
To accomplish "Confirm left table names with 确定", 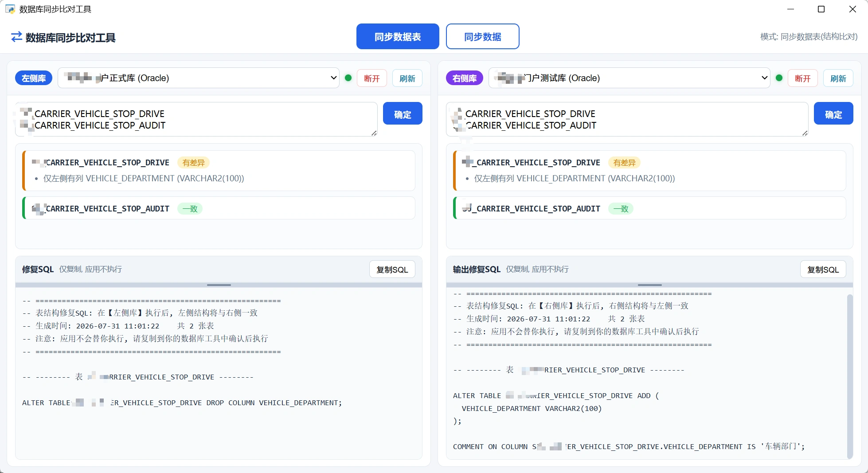I will 403,114.
